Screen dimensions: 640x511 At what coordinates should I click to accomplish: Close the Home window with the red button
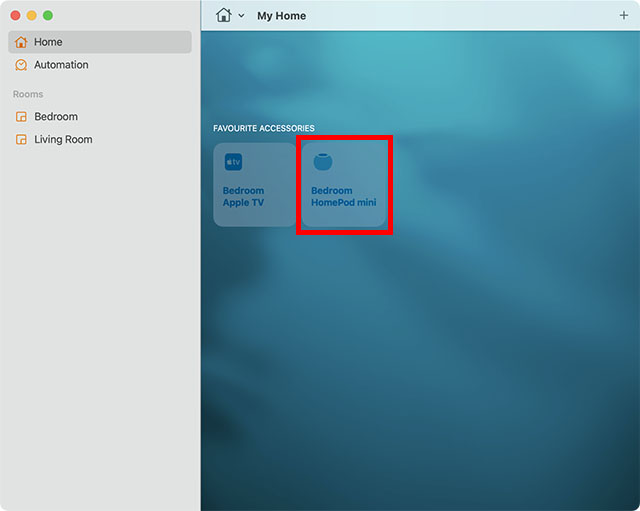(16, 16)
